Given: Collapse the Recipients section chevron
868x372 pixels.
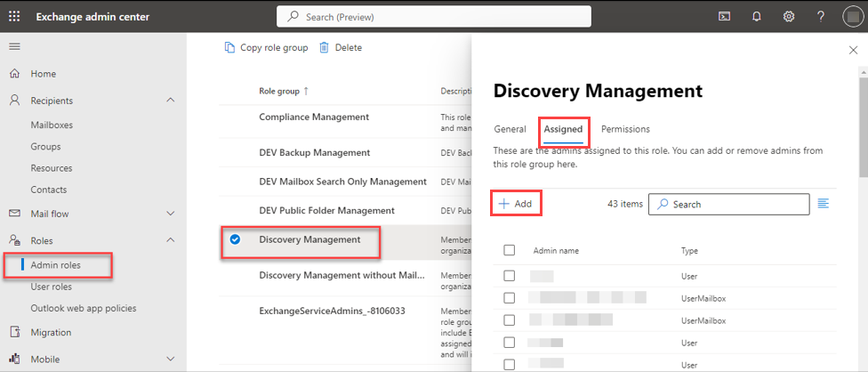Looking at the screenshot, I should (x=171, y=101).
